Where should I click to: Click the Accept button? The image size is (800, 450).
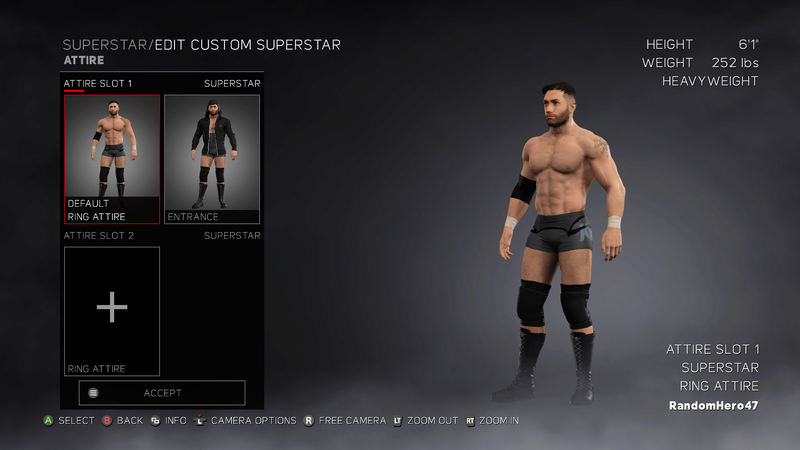[162, 393]
